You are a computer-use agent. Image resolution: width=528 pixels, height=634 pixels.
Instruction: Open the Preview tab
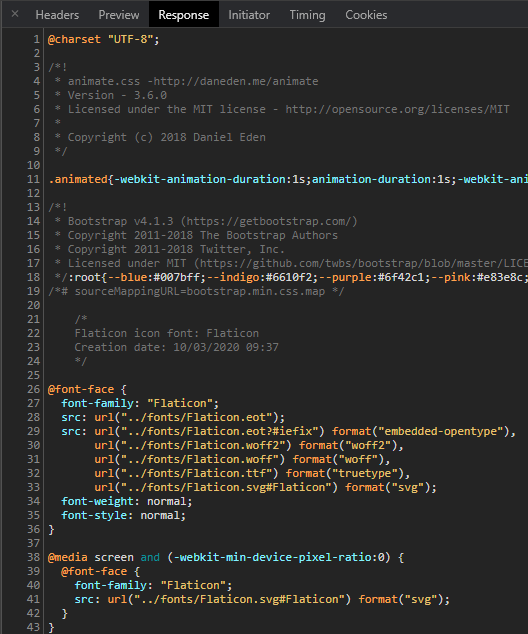119,15
